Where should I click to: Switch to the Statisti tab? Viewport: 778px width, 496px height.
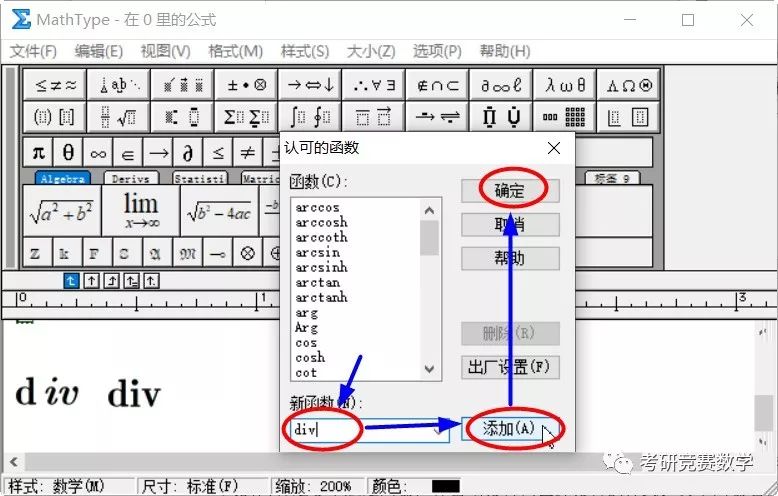tap(199, 179)
